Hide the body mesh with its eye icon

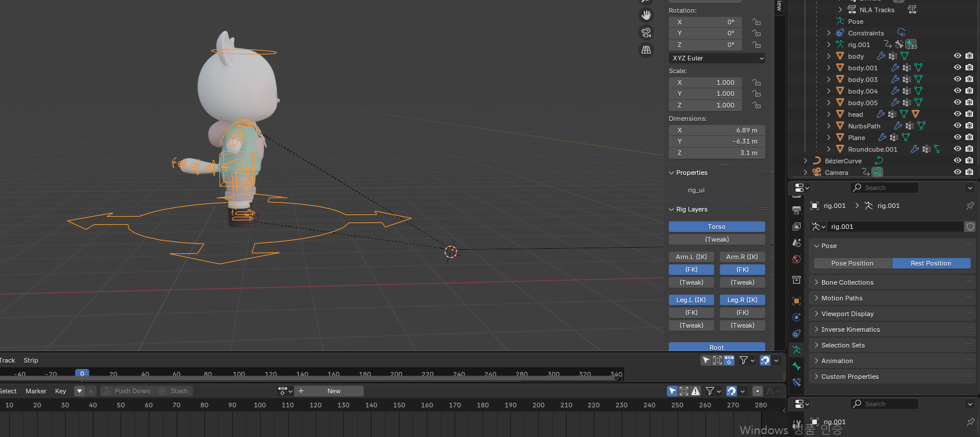(x=957, y=56)
